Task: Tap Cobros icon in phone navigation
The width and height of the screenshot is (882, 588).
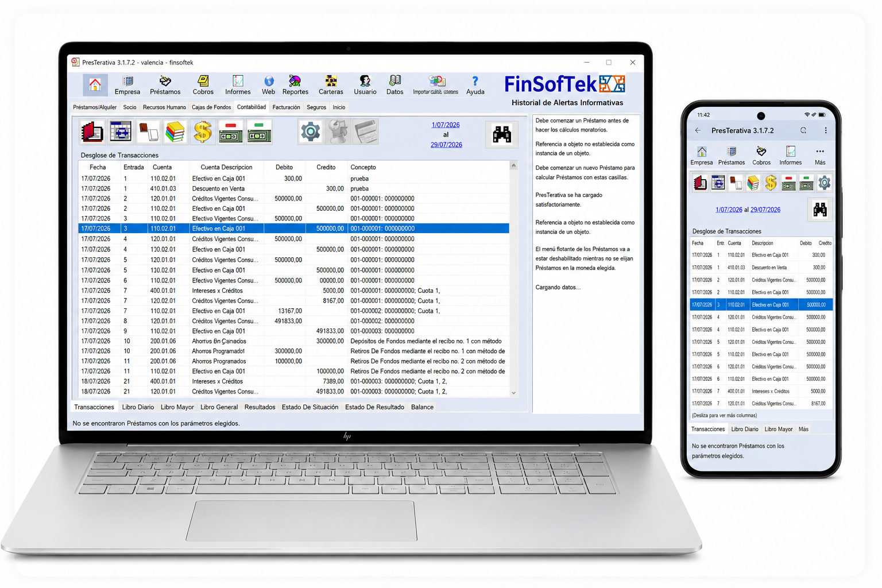Action: pyautogui.click(x=761, y=156)
